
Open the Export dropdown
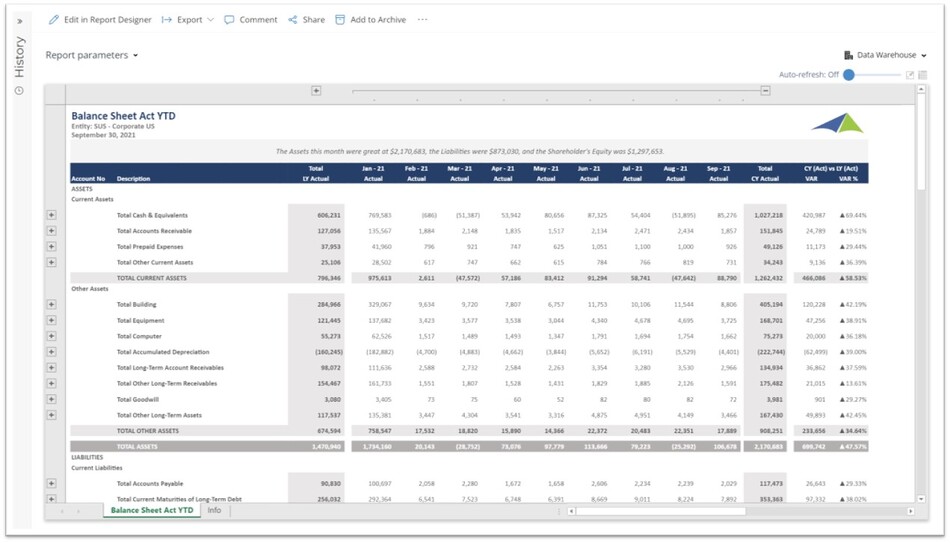(188, 20)
